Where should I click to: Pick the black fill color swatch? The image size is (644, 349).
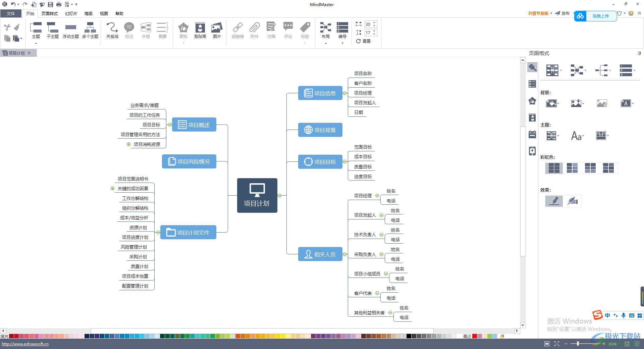tap(409, 336)
